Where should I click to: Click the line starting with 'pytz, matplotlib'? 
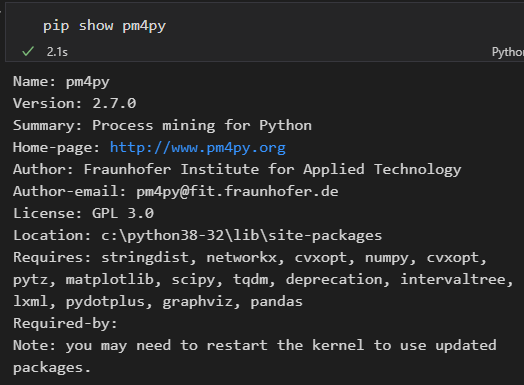[x=263, y=279]
